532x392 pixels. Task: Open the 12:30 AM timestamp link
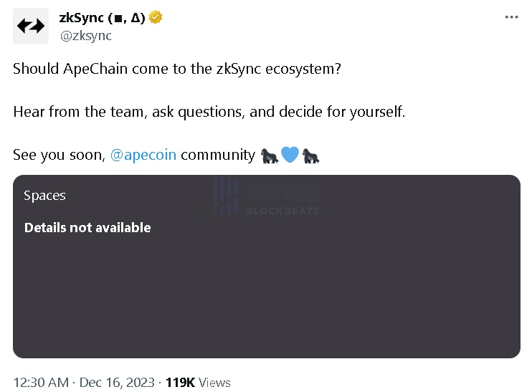coord(41,383)
